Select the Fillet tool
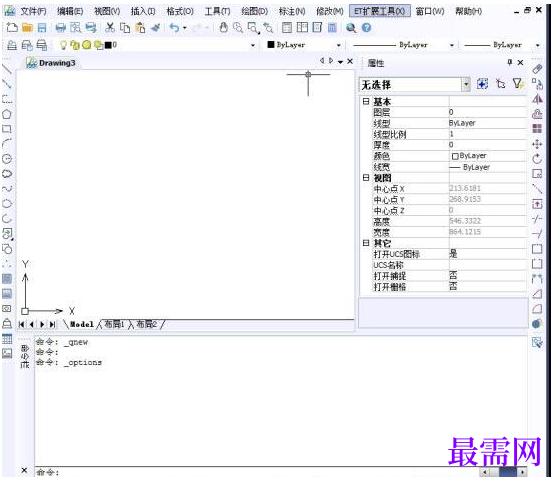Image resolution: width=560 pixels, height=483 pixels. point(537,309)
